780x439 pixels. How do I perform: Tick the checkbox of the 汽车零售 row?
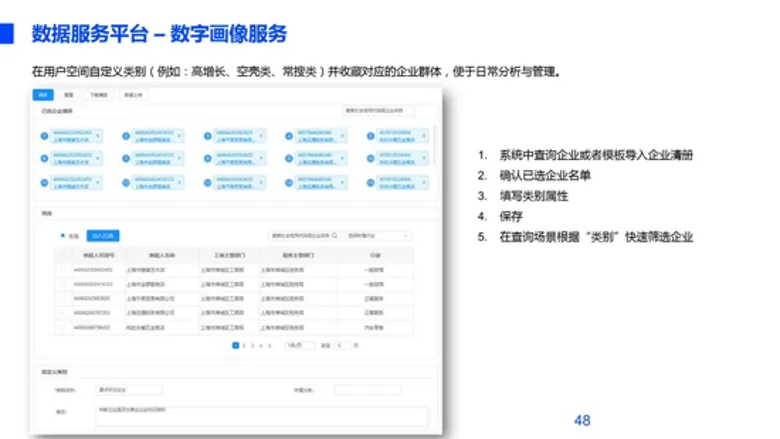coord(63,328)
